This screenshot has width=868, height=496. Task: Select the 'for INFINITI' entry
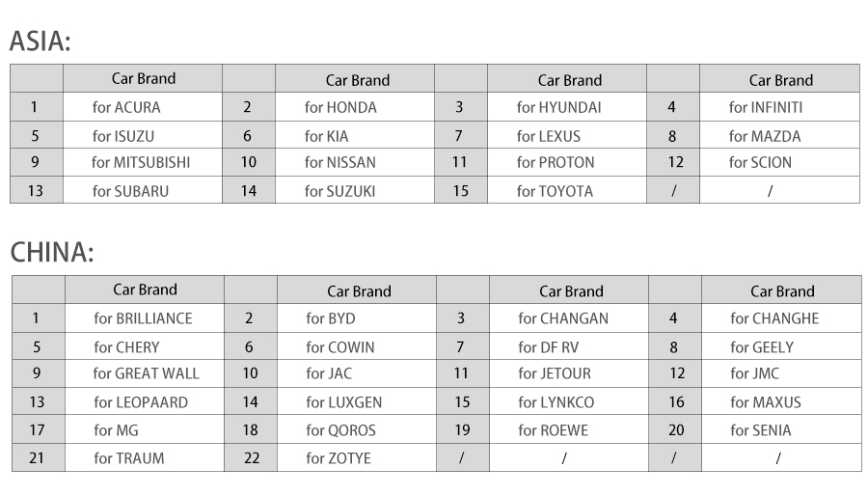[779, 107]
